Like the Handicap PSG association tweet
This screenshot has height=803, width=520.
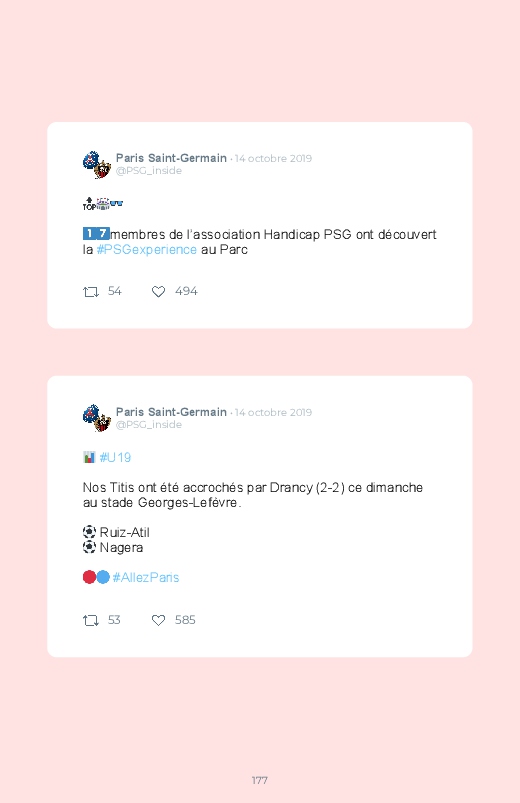pyautogui.click(x=158, y=291)
